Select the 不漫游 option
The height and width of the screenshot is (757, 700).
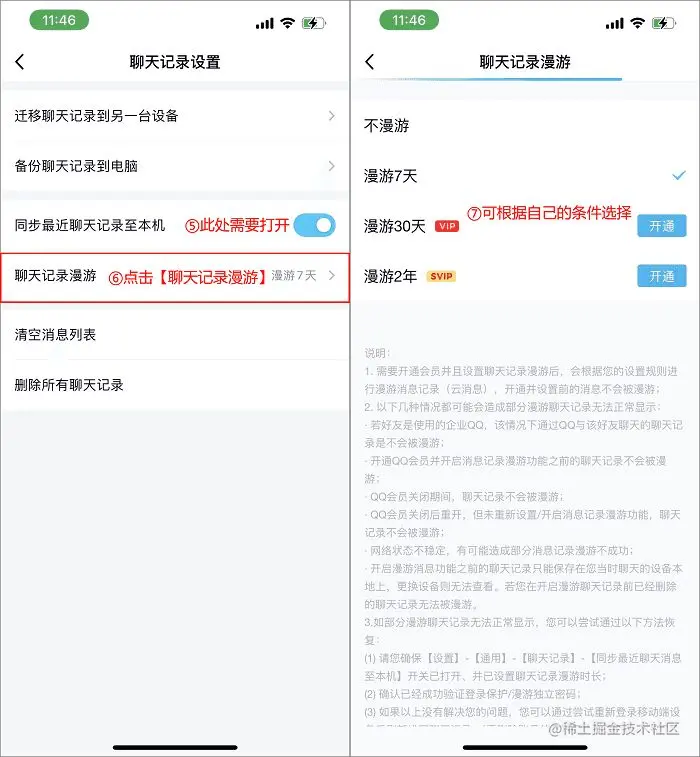coord(525,126)
